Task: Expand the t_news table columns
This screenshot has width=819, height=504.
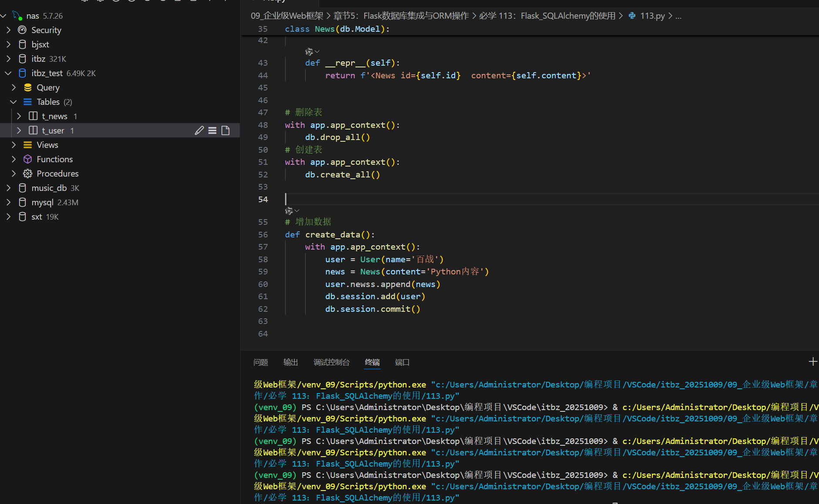Action: pyautogui.click(x=19, y=116)
